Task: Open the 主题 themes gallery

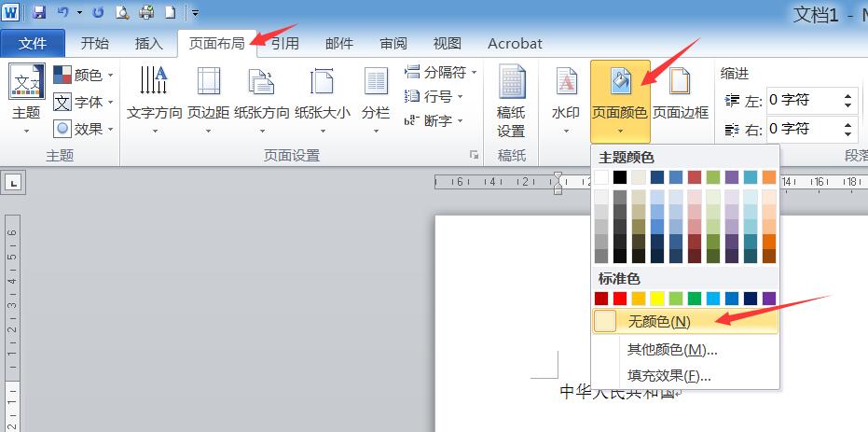Action: pos(26,99)
